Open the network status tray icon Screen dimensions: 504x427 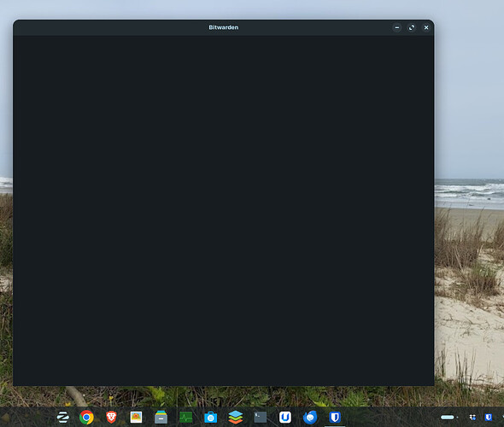pyautogui.click(x=472, y=418)
